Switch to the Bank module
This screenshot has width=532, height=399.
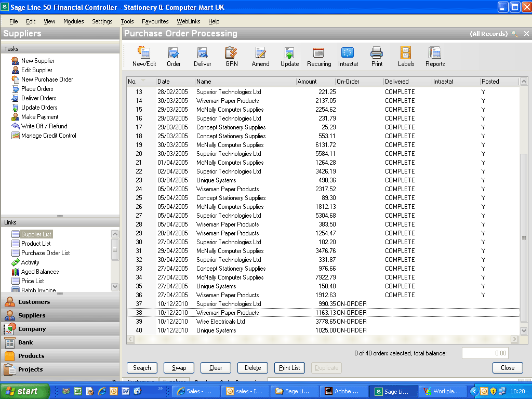[60, 342]
